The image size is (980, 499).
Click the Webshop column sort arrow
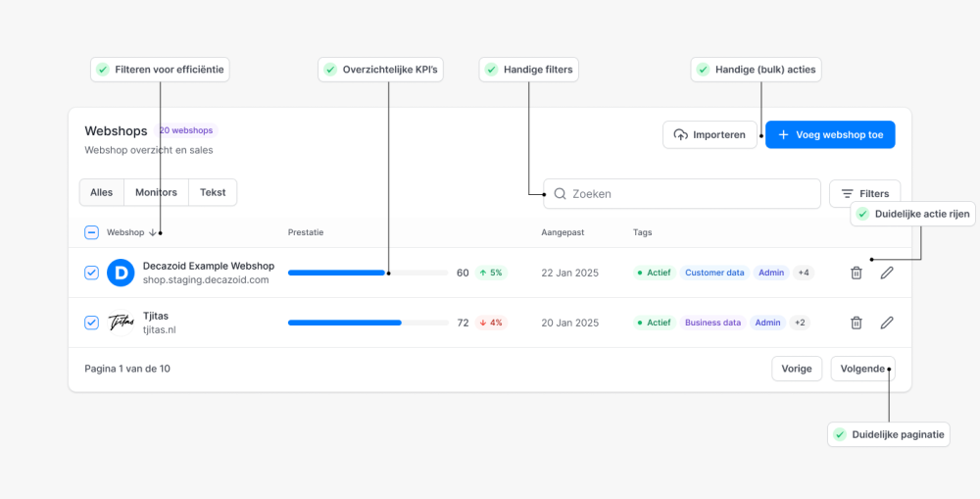[x=152, y=233]
